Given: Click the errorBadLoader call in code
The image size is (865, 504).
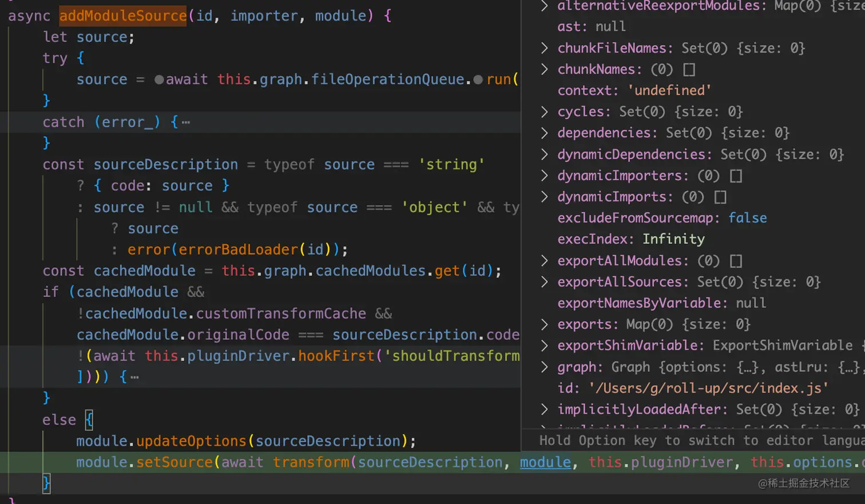Looking at the screenshot, I should point(239,249).
